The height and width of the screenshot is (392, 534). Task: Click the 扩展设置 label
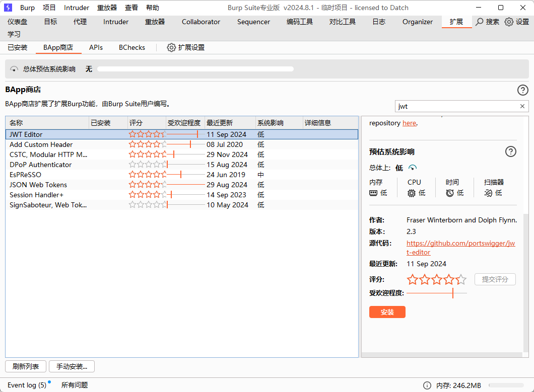pyautogui.click(x=191, y=48)
